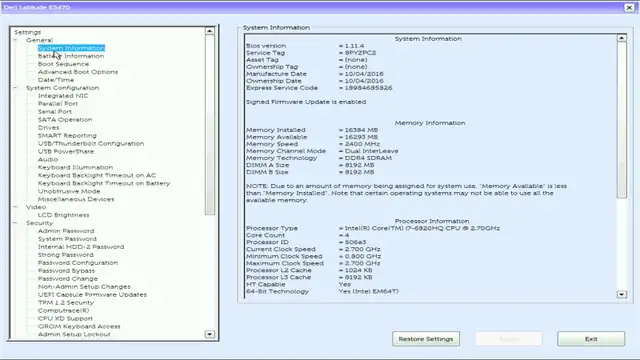Open Strong Password settings
Image resolution: width=640 pixels, height=360 pixels.
click(66, 255)
